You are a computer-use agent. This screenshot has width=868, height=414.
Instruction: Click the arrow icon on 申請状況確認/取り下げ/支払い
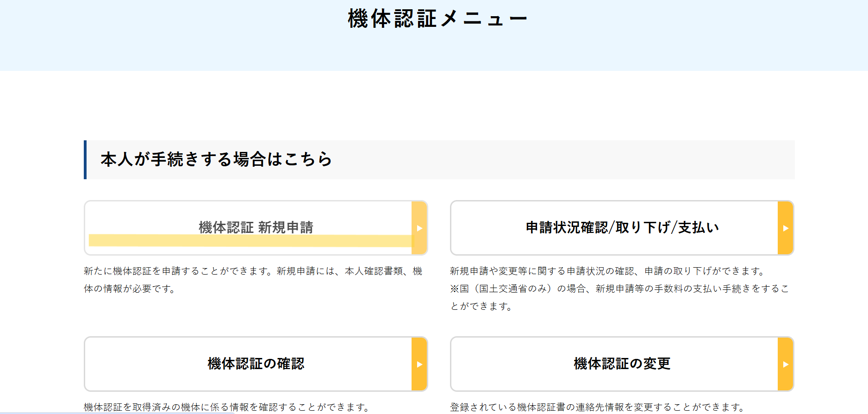(785, 228)
